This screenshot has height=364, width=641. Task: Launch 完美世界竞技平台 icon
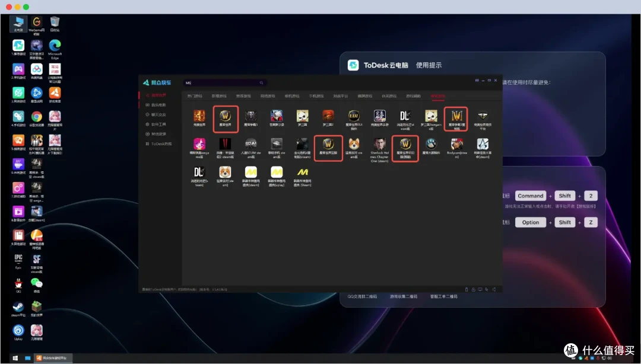(x=483, y=116)
